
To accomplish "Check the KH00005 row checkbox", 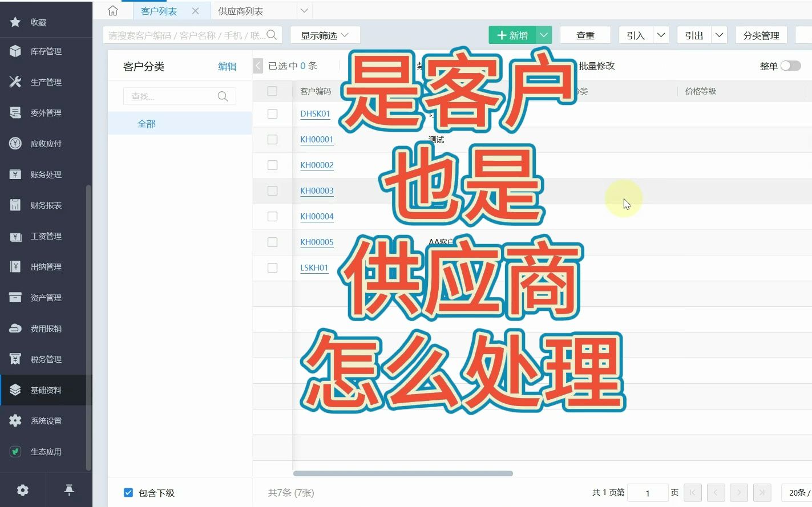I will (x=272, y=242).
